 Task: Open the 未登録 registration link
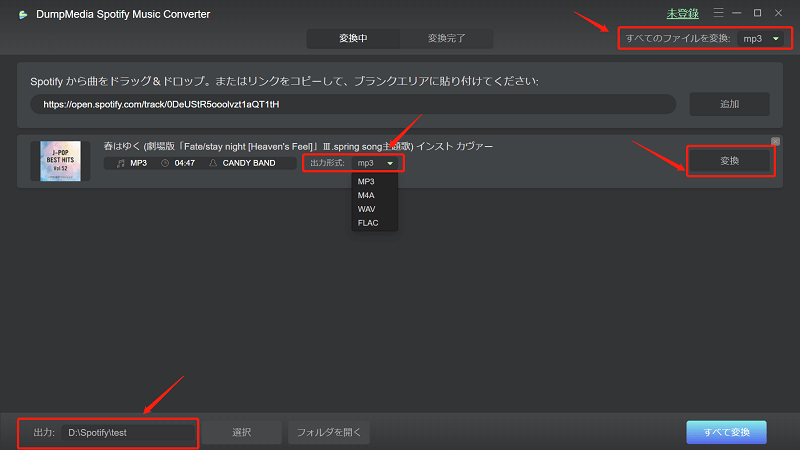pos(683,14)
